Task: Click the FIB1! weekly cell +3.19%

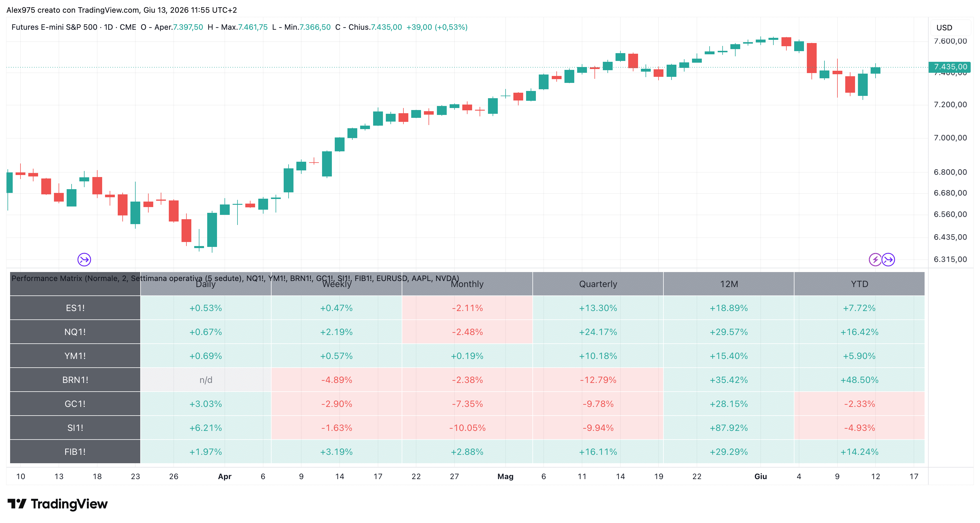Action: click(x=336, y=452)
